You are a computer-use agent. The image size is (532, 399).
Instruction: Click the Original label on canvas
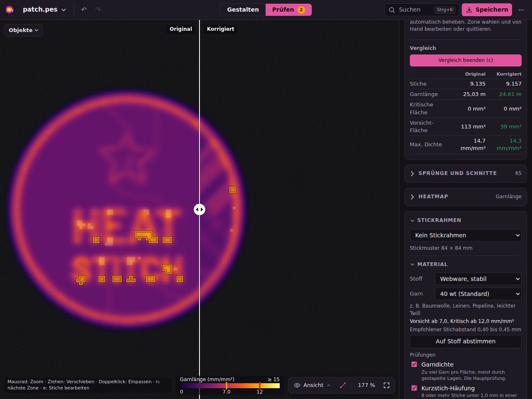(181, 29)
